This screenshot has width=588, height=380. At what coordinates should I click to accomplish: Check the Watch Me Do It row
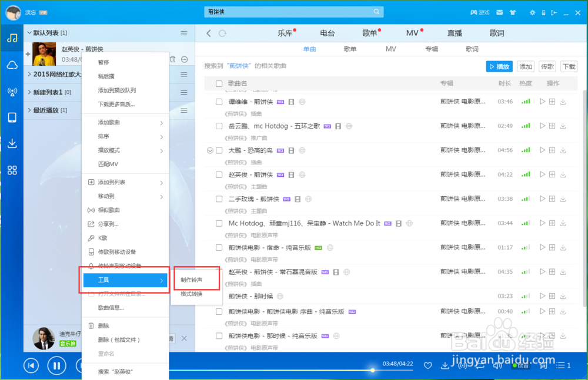(x=219, y=223)
